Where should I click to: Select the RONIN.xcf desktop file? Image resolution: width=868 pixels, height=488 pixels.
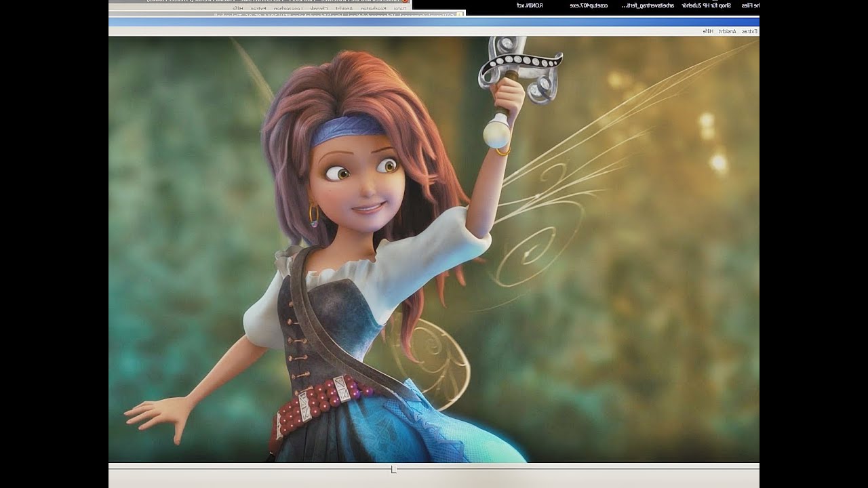click(x=531, y=5)
